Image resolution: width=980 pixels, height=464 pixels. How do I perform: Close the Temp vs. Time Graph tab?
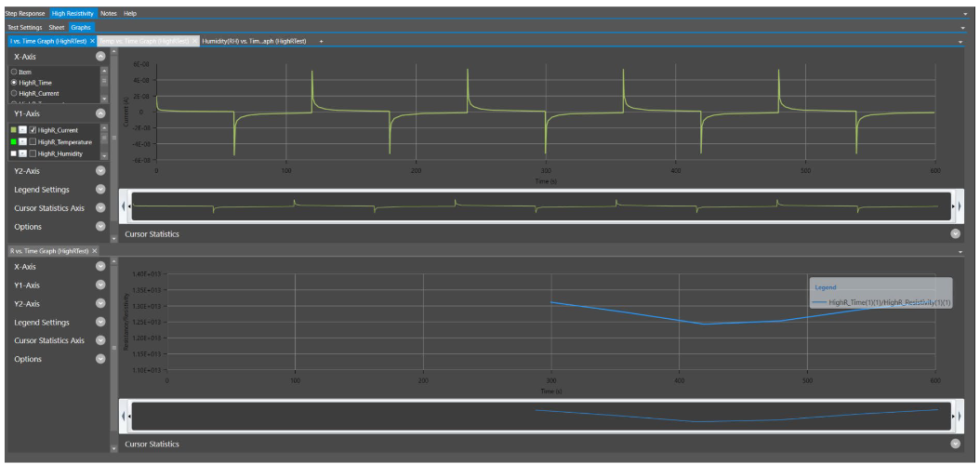(194, 41)
